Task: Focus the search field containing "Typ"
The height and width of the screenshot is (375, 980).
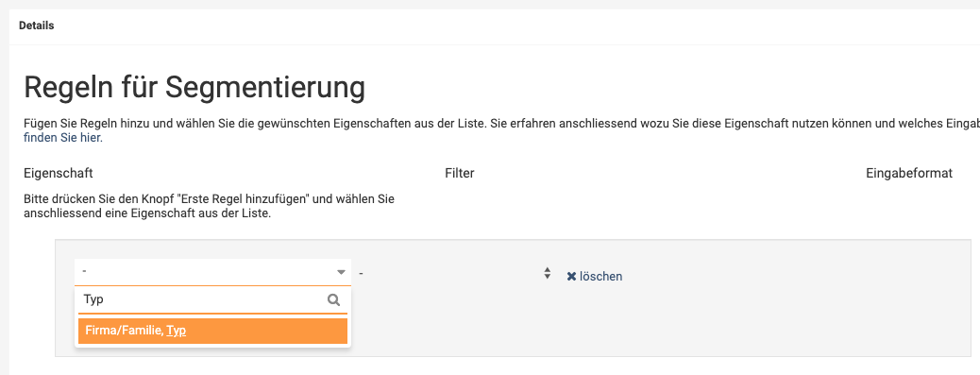Action: 211,300
